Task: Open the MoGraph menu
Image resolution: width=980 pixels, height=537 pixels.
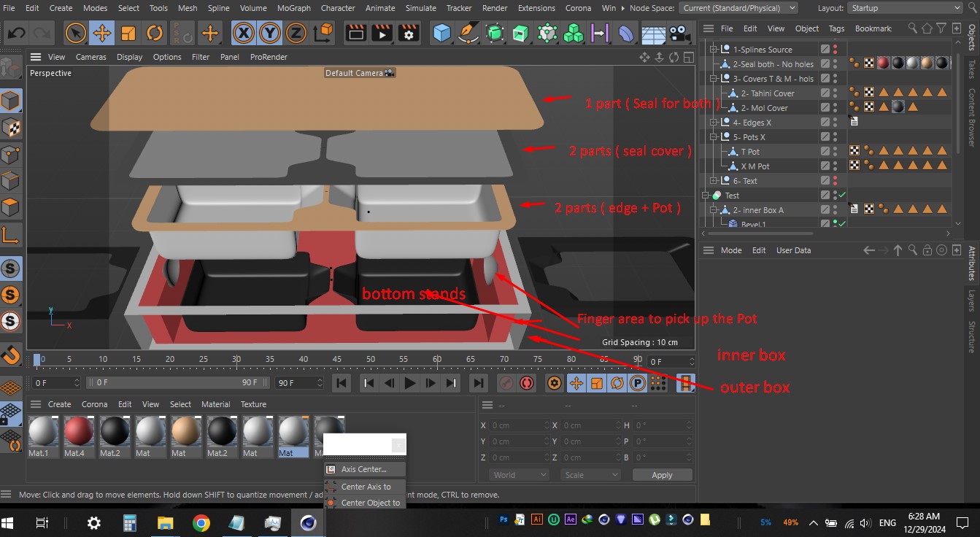Action: pos(293,8)
